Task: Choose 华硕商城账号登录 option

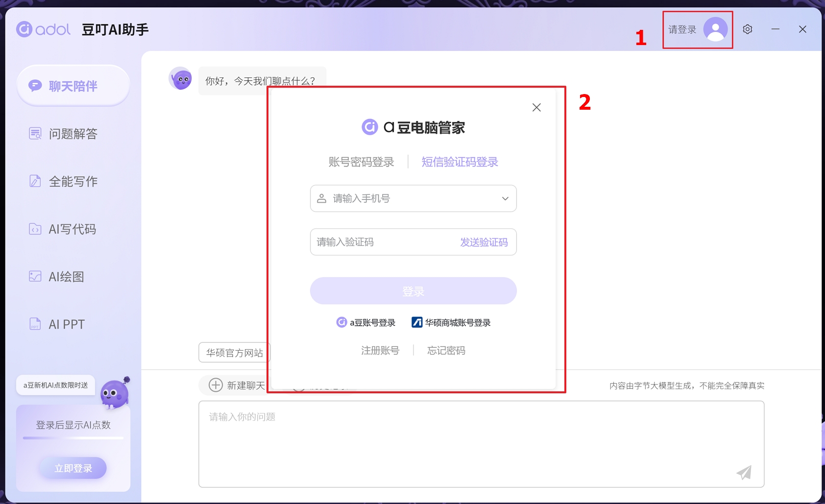Action: (451, 322)
